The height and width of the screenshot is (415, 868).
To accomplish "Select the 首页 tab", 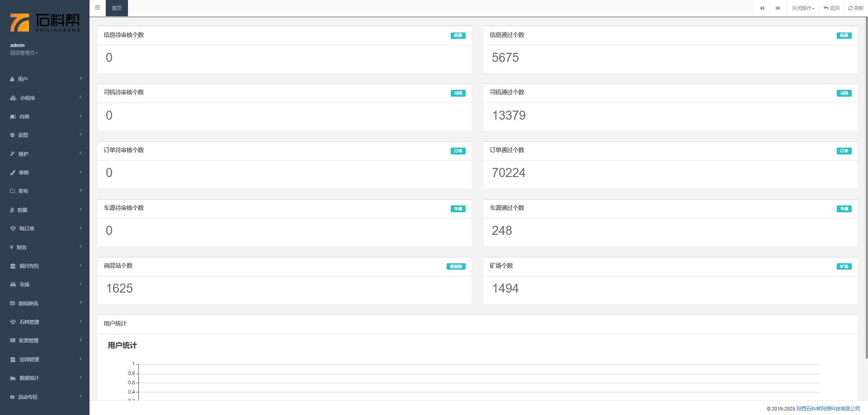I will pos(117,8).
